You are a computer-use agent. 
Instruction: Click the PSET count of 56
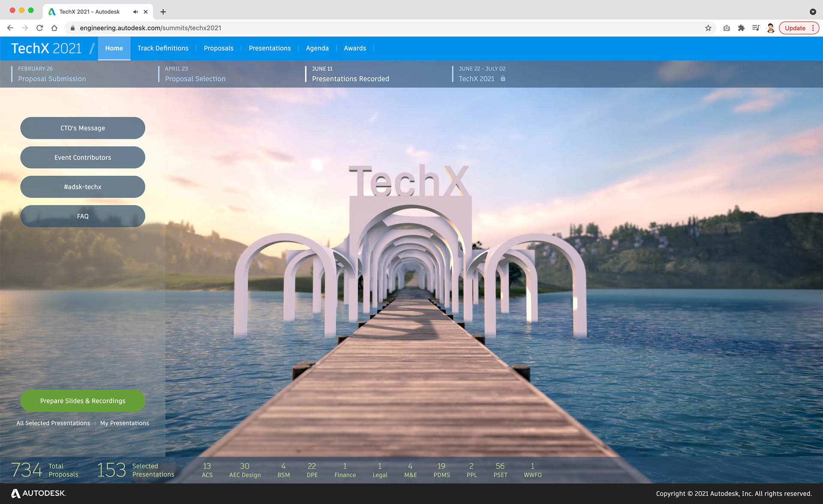[500, 470]
